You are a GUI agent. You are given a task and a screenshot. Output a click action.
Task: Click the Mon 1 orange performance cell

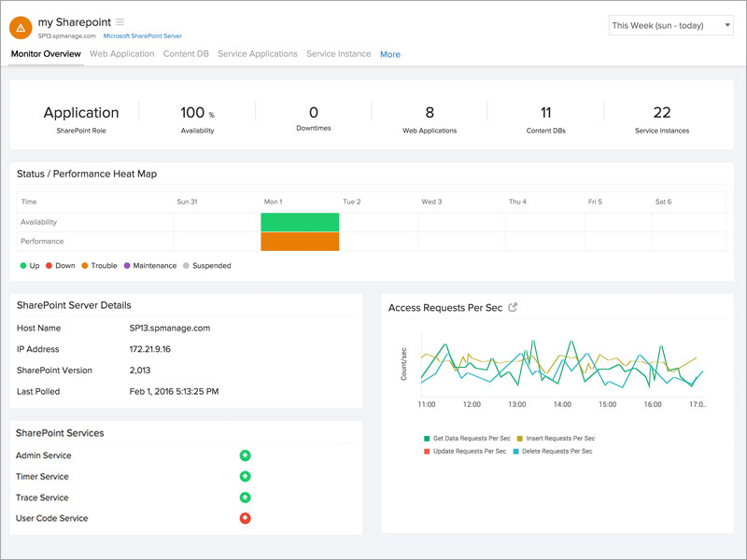300,241
